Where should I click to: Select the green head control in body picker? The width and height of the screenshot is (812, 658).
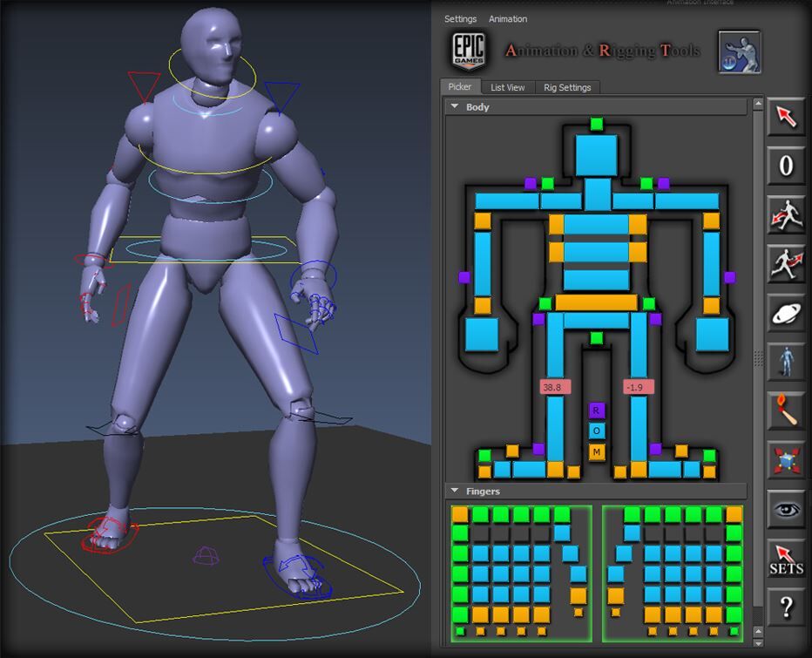596,125
